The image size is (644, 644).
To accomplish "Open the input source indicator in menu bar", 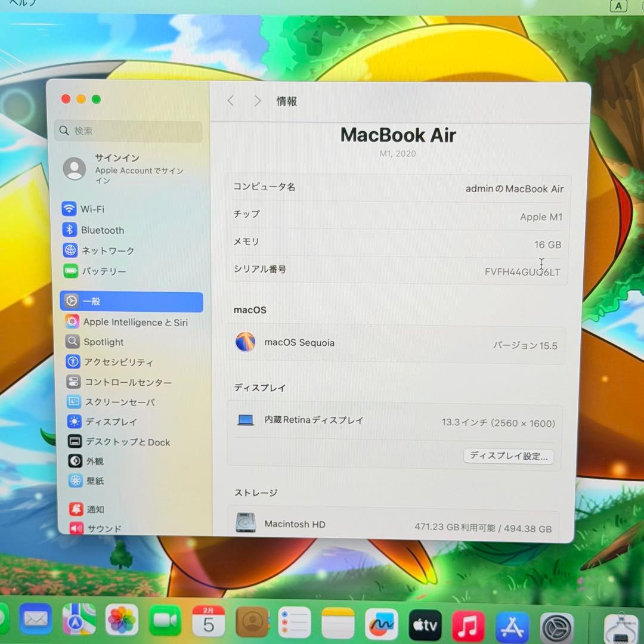I will click(x=618, y=6).
